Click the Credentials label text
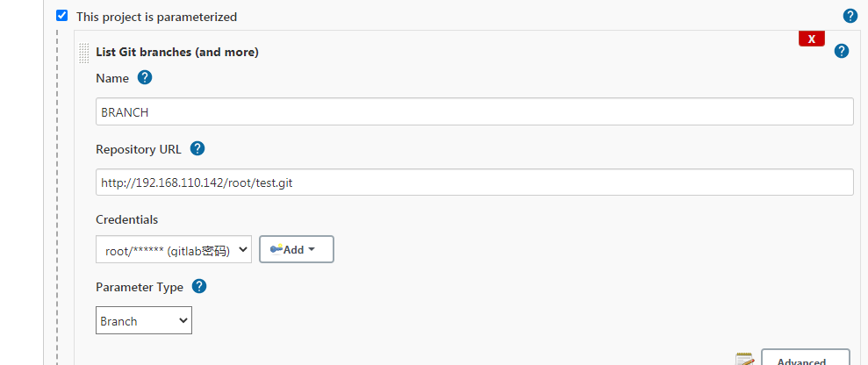 click(127, 219)
